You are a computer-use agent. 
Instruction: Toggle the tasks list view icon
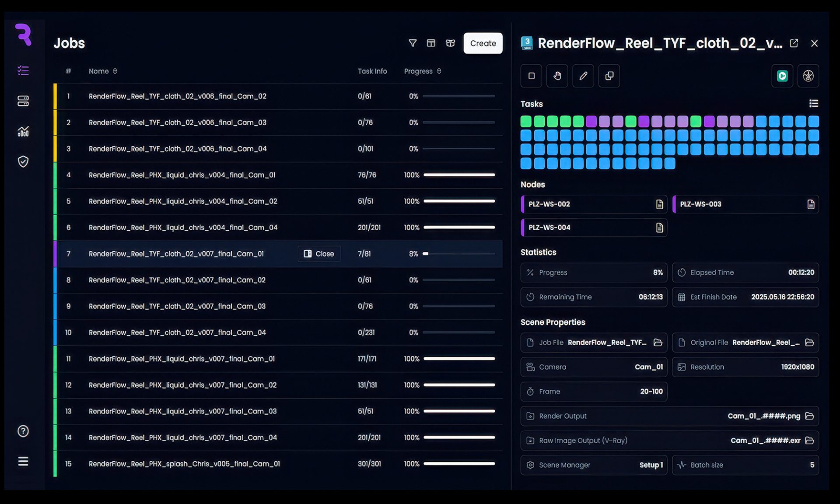click(x=813, y=103)
